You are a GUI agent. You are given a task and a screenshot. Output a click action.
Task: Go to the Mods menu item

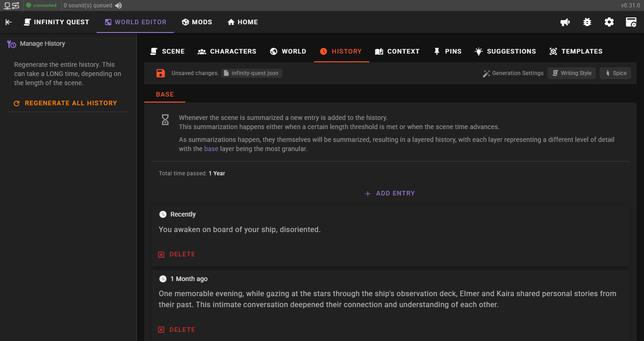(x=197, y=22)
